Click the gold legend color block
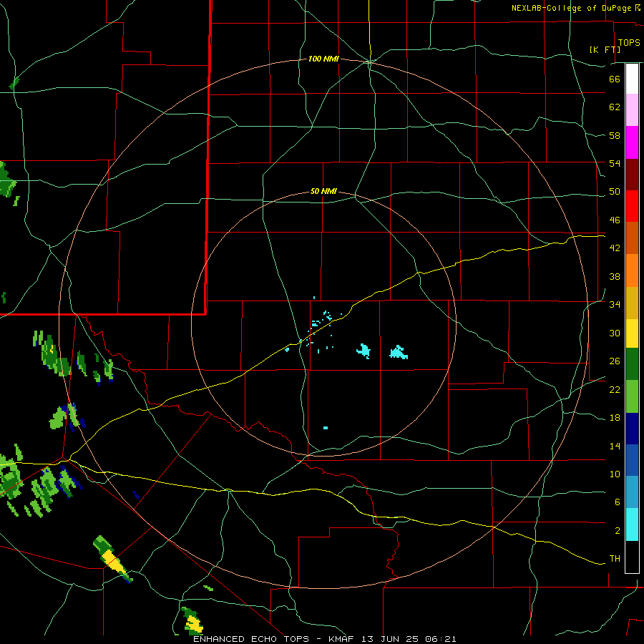This screenshot has height=644, width=644. click(632, 303)
